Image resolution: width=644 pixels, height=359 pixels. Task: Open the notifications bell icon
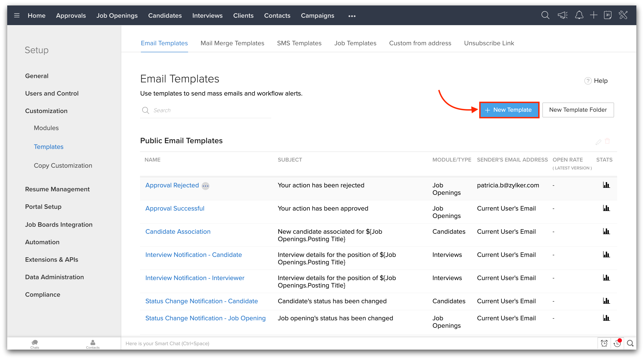[579, 16]
